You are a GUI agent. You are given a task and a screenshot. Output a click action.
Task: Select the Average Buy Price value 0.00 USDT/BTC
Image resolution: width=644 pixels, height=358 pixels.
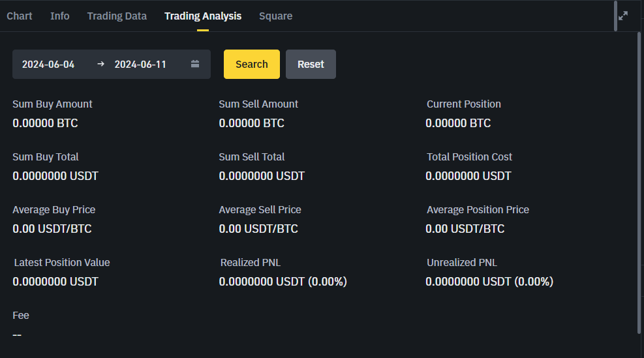pos(52,229)
